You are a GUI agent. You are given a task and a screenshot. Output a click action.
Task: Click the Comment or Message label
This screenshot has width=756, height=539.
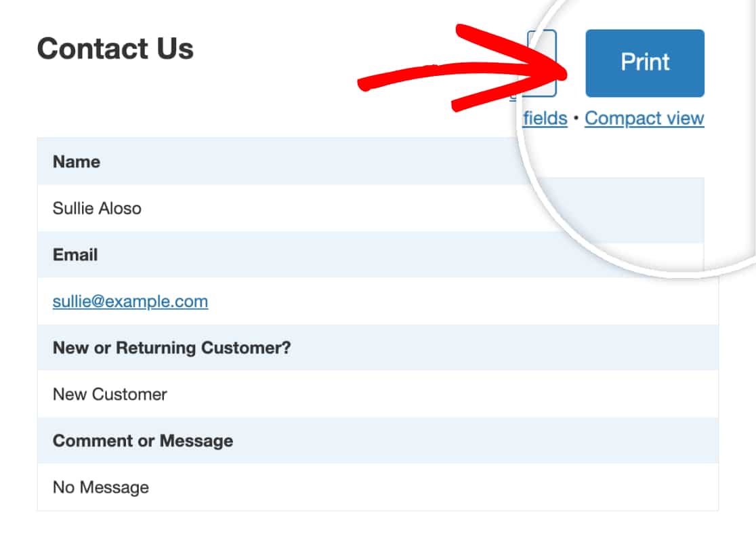pyautogui.click(x=143, y=441)
